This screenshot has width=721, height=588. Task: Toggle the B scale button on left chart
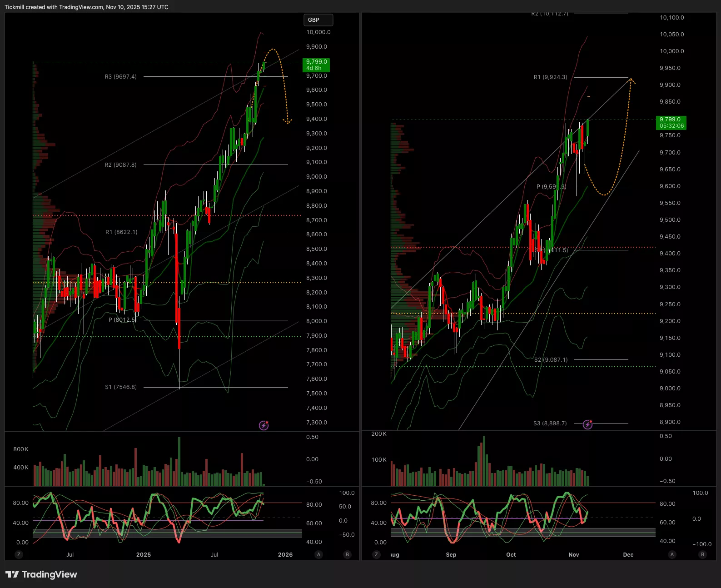(x=348, y=554)
